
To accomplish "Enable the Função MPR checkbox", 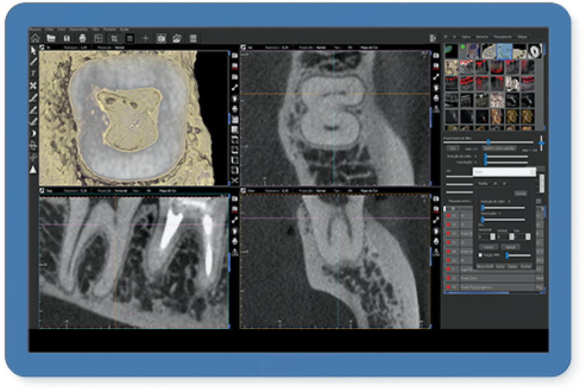I will tap(481, 255).
